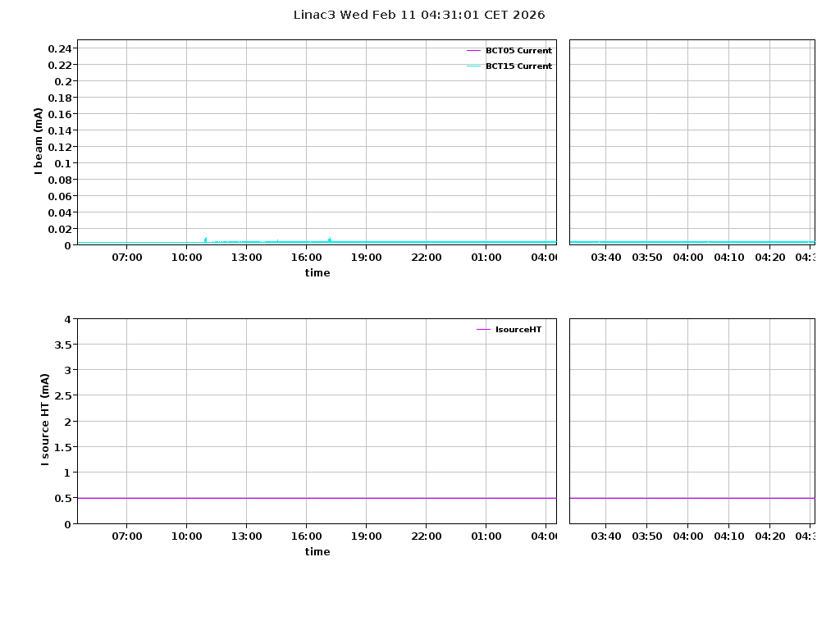840x630 pixels.
Task: Click the 0.24 tick on beam current axis
Action: pos(60,48)
